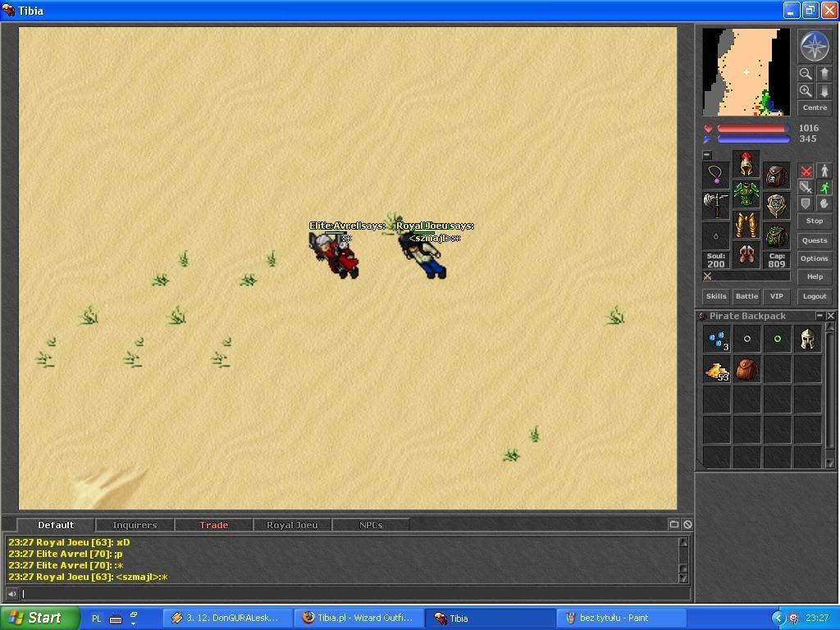Select the white ring in backpack

[x=746, y=339]
